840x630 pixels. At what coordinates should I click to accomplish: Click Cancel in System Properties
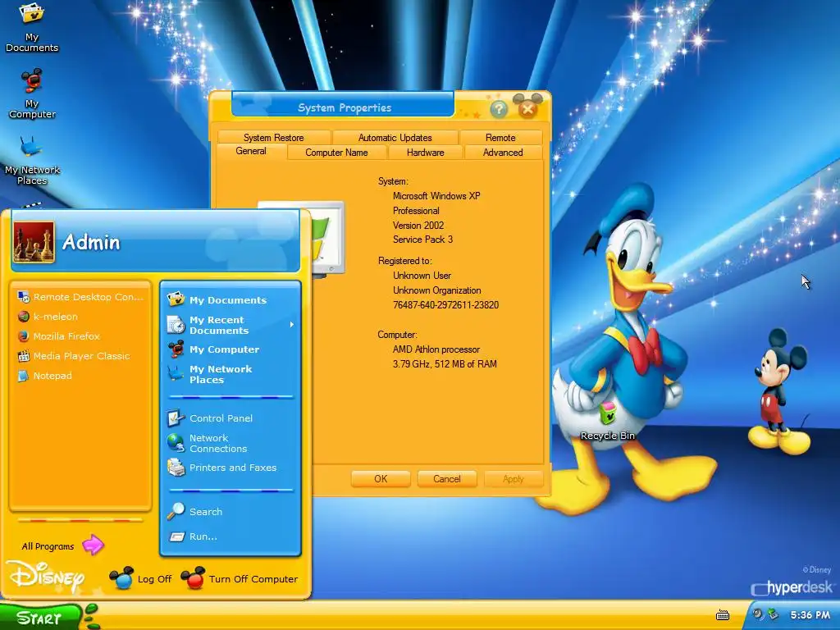447,479
